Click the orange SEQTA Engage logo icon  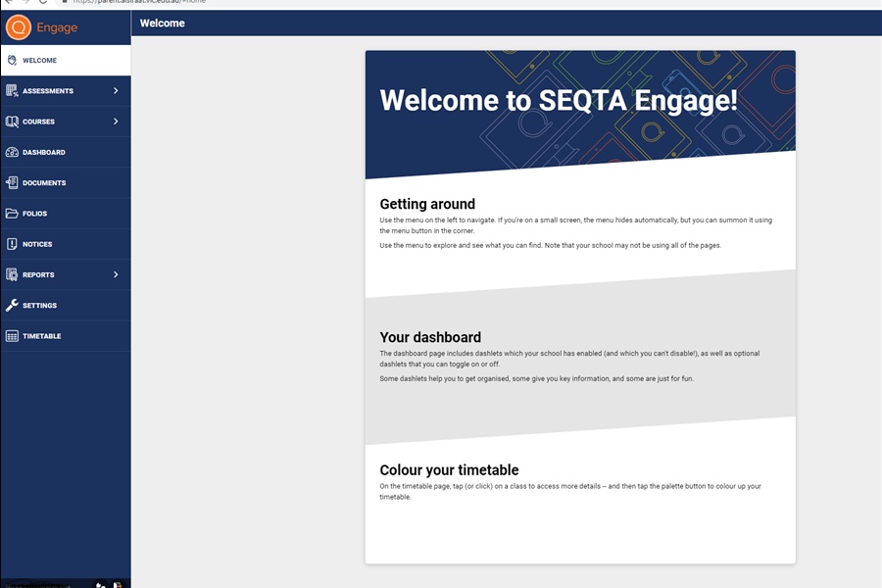coord(18,27)
